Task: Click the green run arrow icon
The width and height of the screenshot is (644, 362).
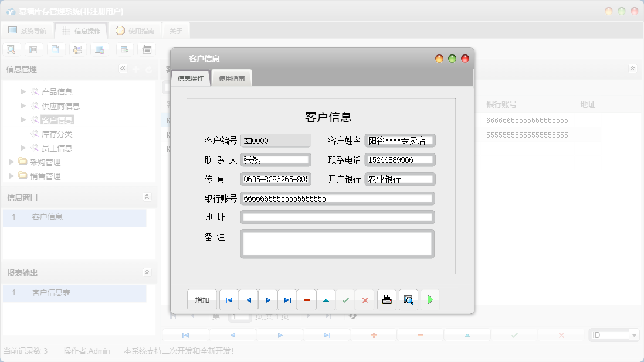Action: tap(429, 299)
